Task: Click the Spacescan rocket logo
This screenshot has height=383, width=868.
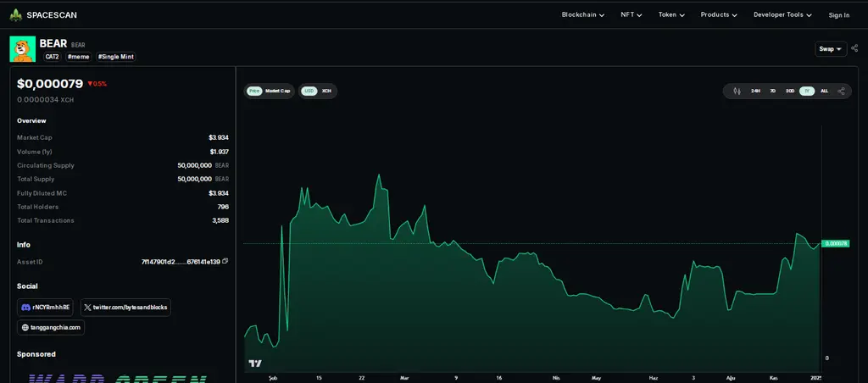Action: [x=15, y=15]
